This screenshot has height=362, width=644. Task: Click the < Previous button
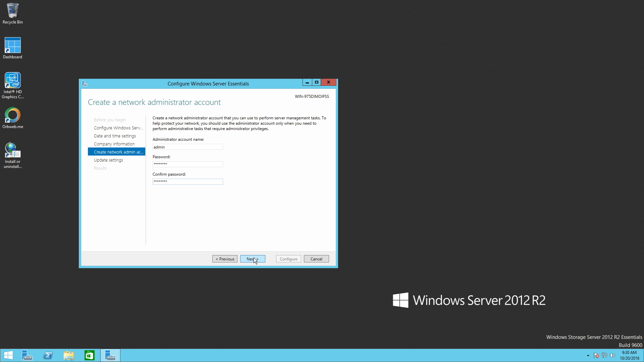coord(225,259)
